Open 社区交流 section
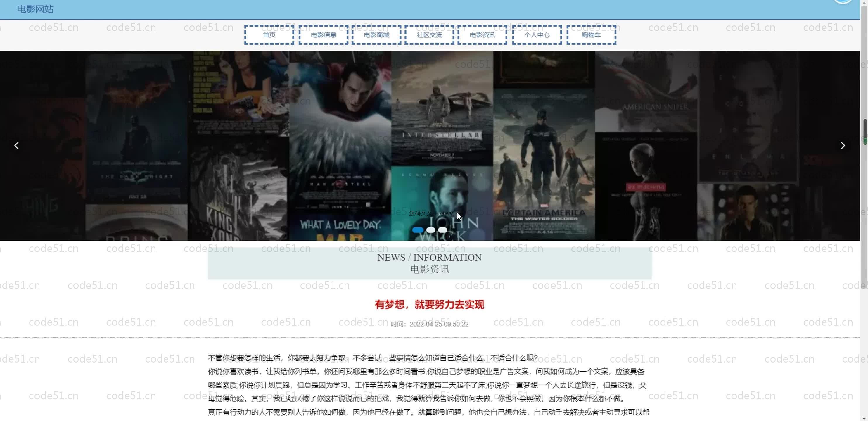This screenshot has height=421, width=868. pyautogui.click(x=429, y=35)
